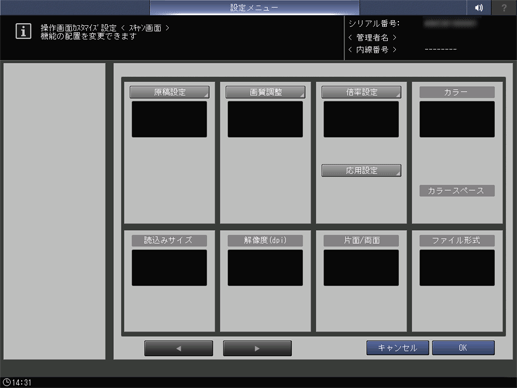
Task: Open the help question mark icon
Action: click(x=504, y=7)
